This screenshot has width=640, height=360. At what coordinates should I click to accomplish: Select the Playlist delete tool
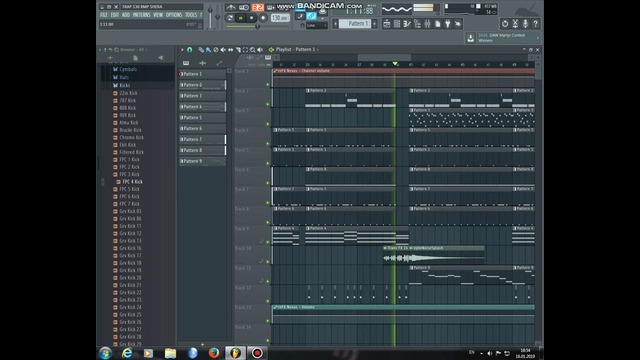[216, 49]
